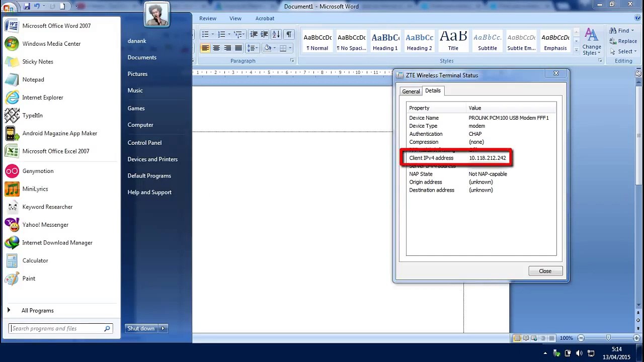The width and height of the screenshot is (644, 362).
Task: Launch Android Magazine App Maker
Action: click(60, 133)
